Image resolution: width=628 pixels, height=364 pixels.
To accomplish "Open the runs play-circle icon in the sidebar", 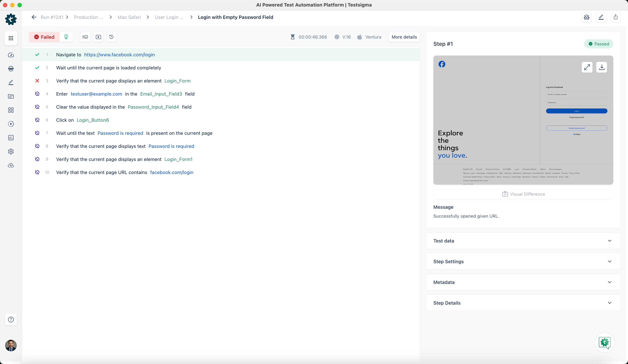I will pyautogui.click(x=11, y=124).
